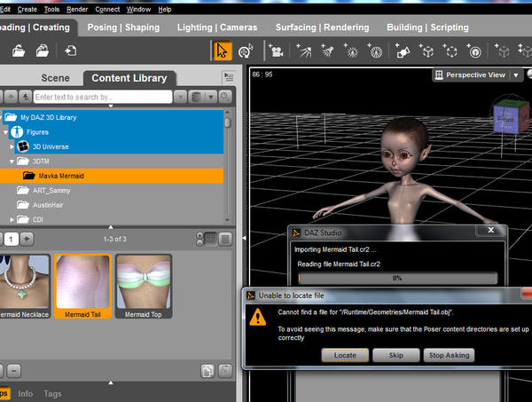Screen dimensions: 532x402
Task: Click the page number 1 box
Action: pos(12,239)
